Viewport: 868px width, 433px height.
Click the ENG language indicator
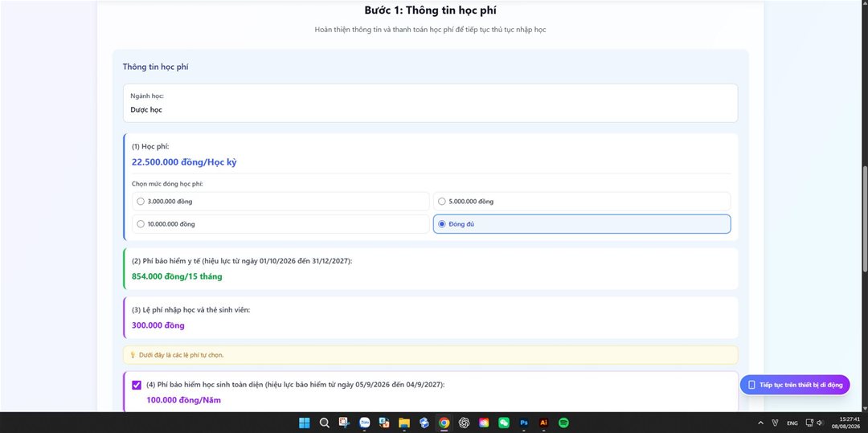point(792,423)
